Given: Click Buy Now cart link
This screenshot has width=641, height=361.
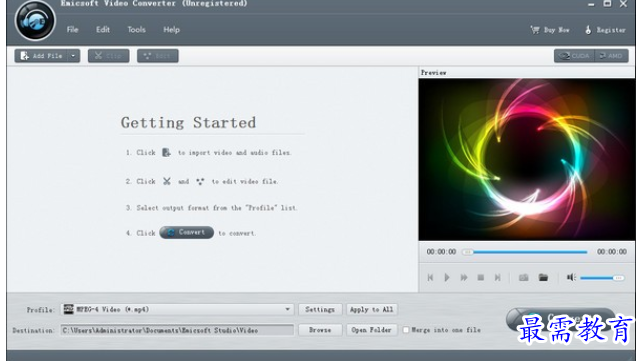Looking at the screenshot, I should (x=549, y=30).
